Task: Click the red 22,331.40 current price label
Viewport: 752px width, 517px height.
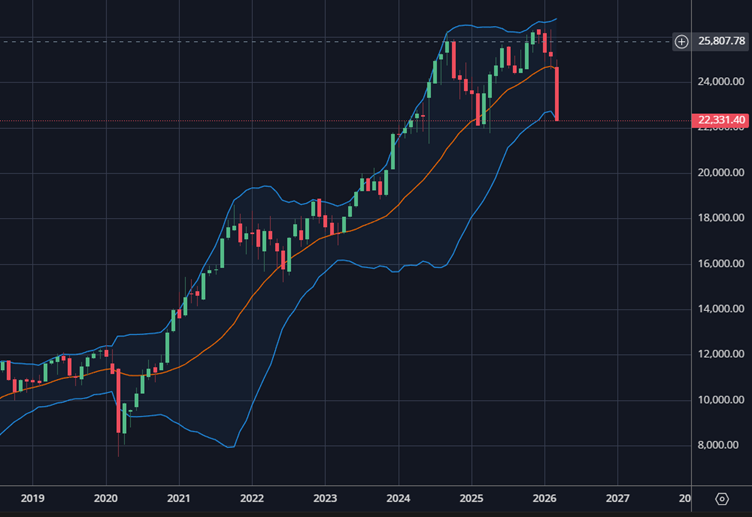Action: coord(721,121)
